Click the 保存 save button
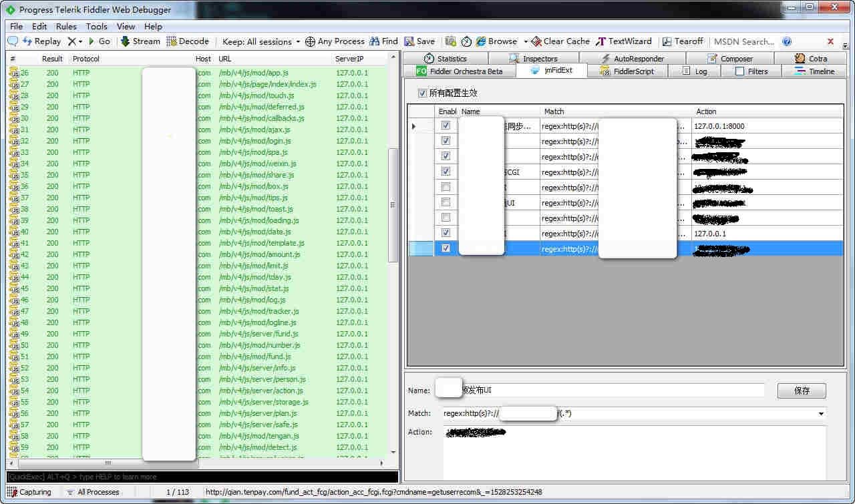Screen dimensions: 855x504 [x=802, y=391]
